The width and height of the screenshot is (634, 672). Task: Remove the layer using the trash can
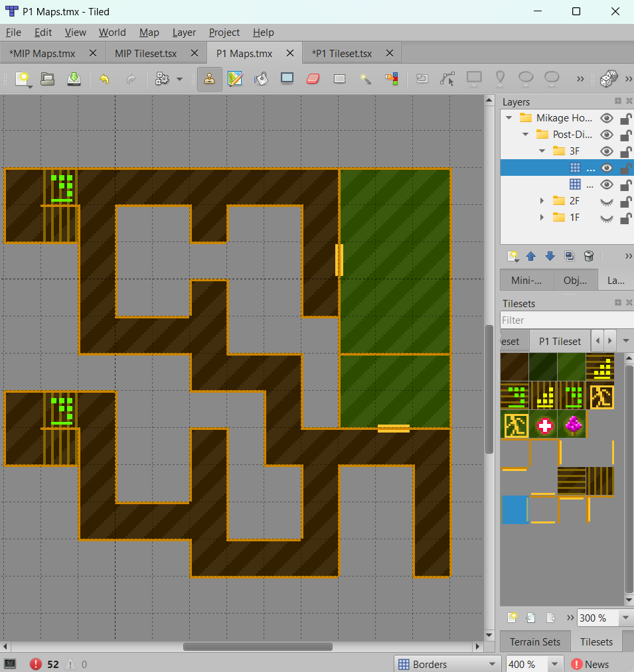pos(589,256)
